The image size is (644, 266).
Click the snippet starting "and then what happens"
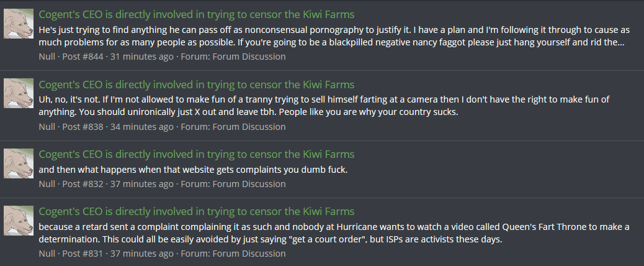[193, 170]
